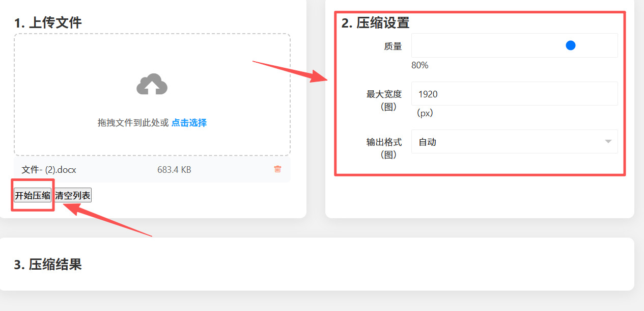Click the cloud upload icon
This screenshot has width=644, height=311.
click(x=152, y=84)
